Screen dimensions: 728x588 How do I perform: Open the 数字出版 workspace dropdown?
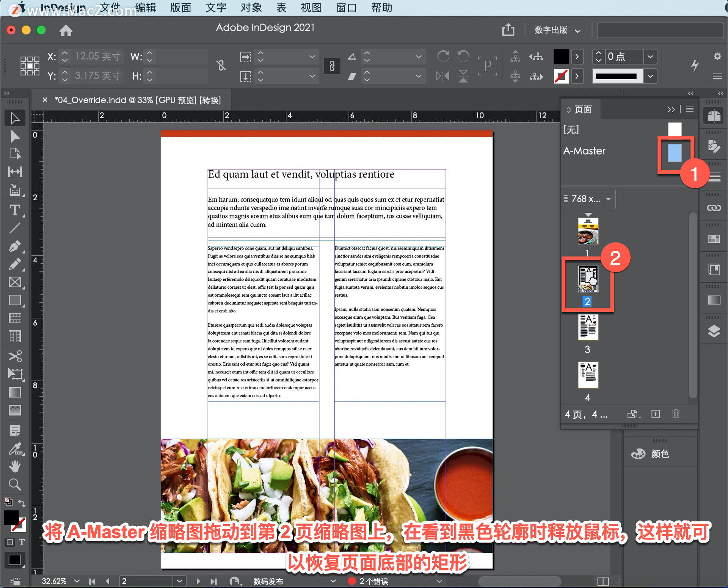pyautogui.click(x=557, y=30)
